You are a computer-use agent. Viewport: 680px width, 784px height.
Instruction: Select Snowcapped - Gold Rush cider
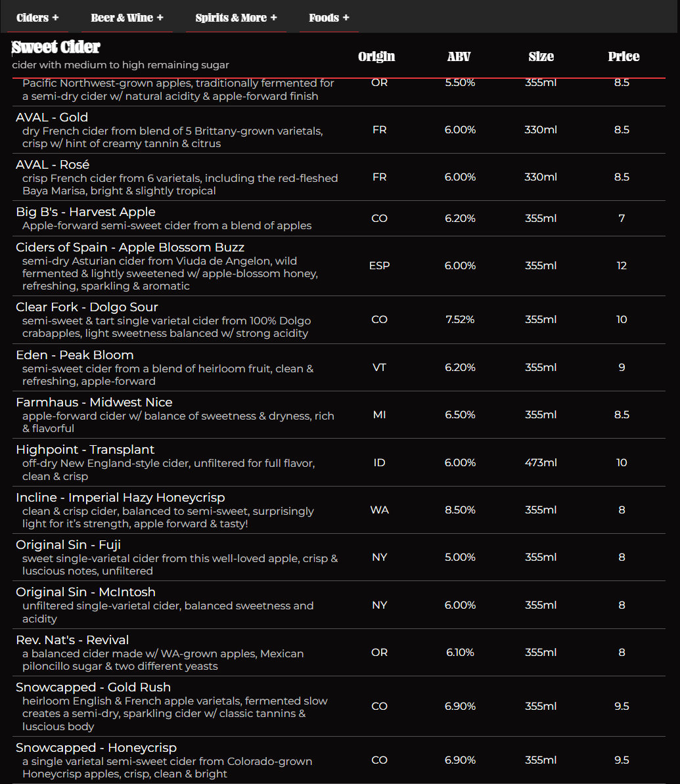pos(93,687)
